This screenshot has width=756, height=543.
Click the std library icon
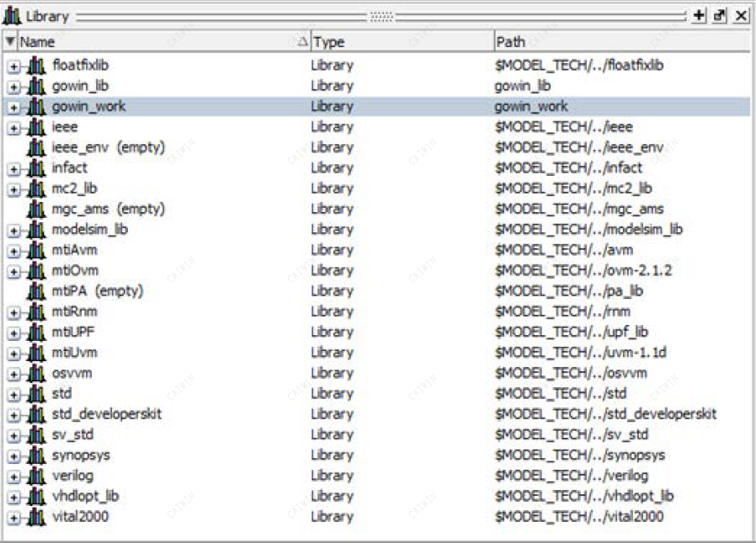tap(36, 394)
